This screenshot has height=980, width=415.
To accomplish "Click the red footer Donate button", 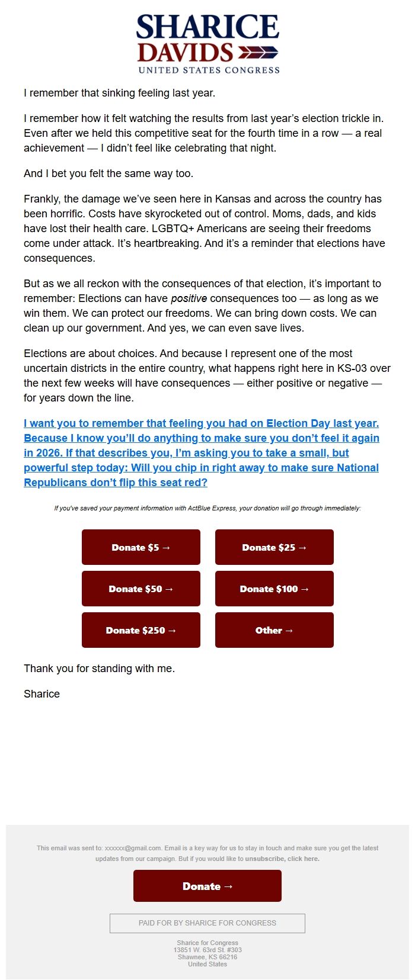I will pyautogui.click(x=207, y=886).
